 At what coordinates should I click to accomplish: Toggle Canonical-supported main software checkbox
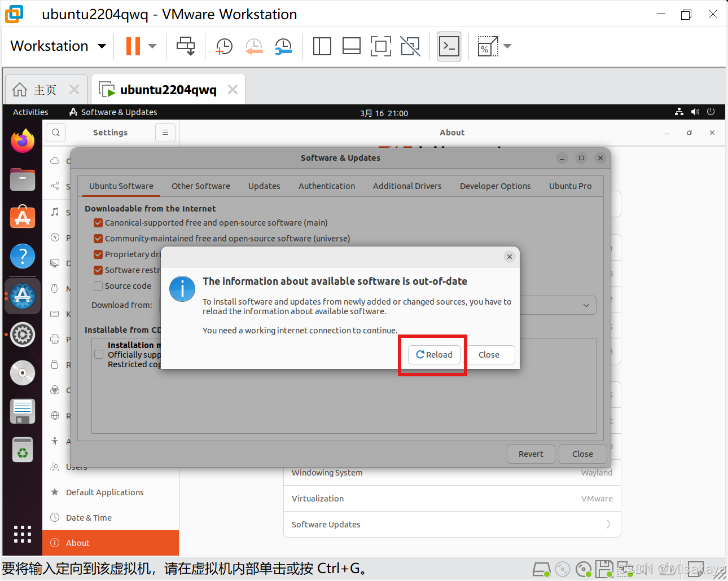tap(98, 223)
